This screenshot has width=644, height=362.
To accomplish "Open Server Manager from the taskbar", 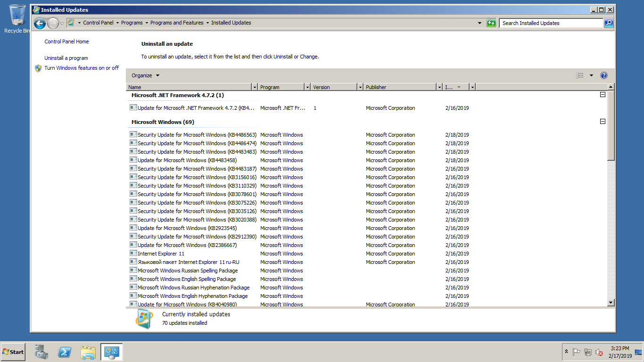I will pyautogui.click(x=41, y=352).
